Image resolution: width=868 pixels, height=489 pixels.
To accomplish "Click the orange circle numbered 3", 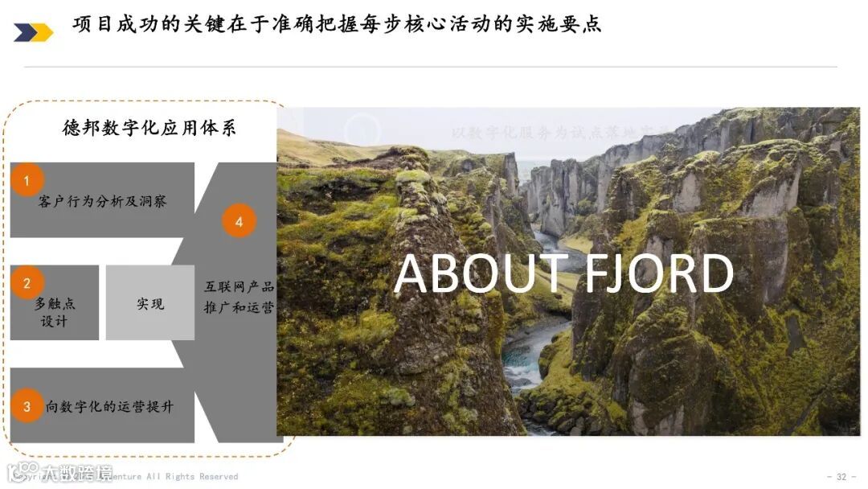I will click(27, 406).
